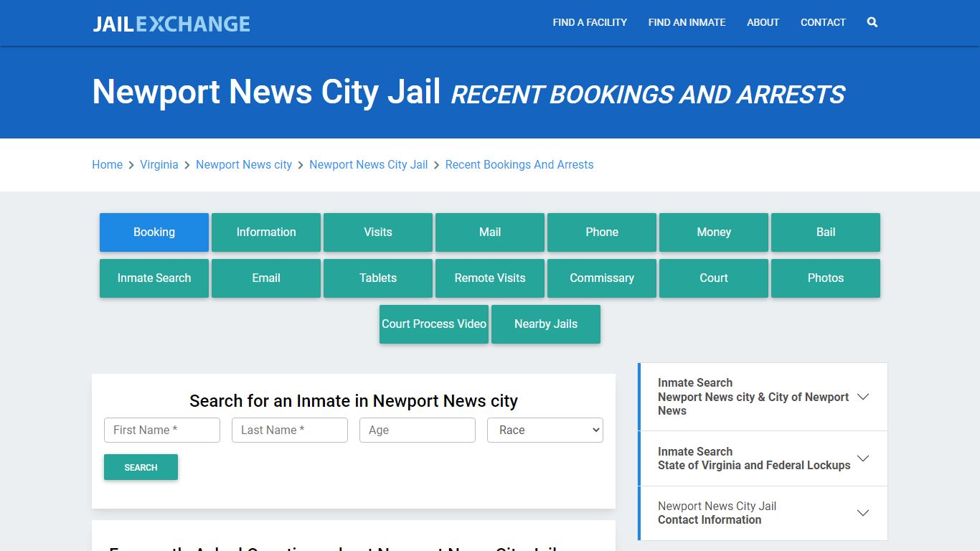Follow the Home breadcrumb link

[107, 164]
